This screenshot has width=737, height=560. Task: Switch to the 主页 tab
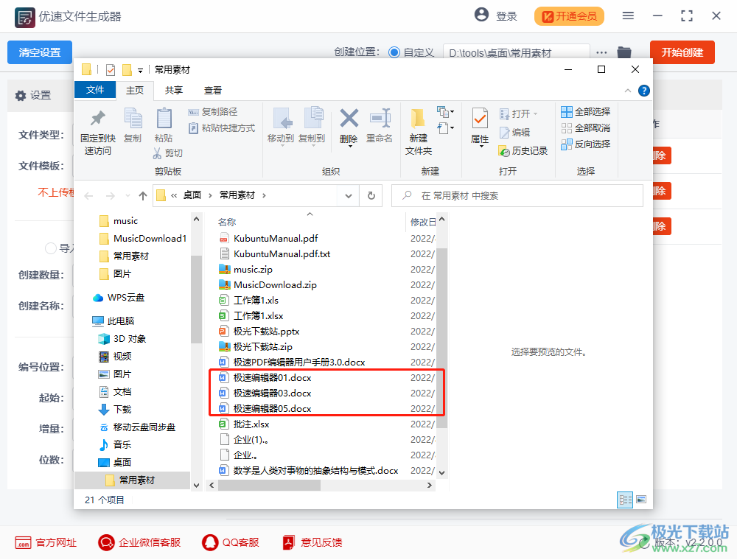135,90
